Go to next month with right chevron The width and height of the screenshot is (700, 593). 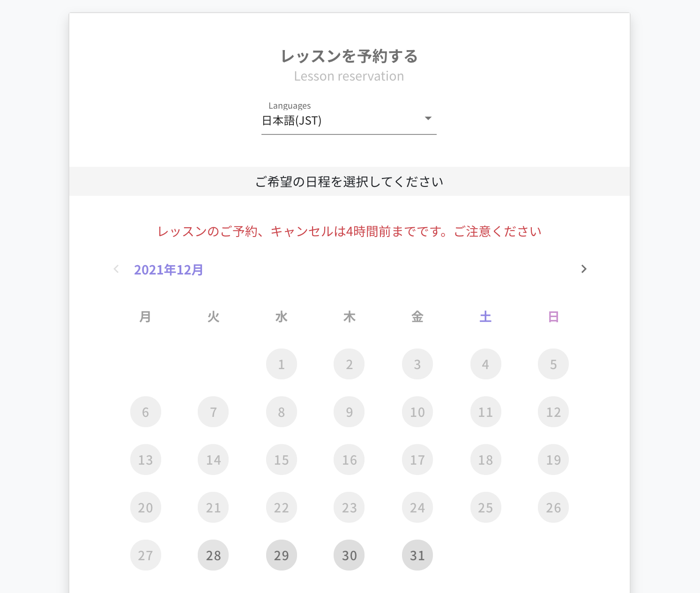[x=583, y=269]
